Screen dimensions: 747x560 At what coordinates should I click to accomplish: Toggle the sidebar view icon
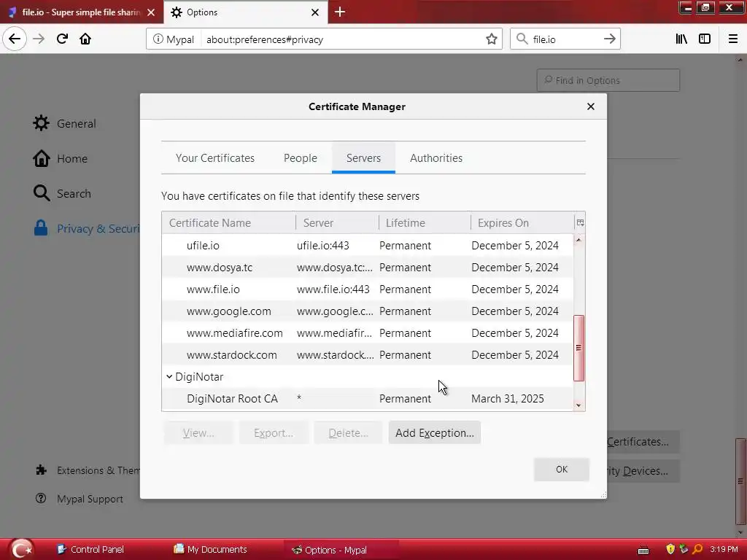[705, 39]
